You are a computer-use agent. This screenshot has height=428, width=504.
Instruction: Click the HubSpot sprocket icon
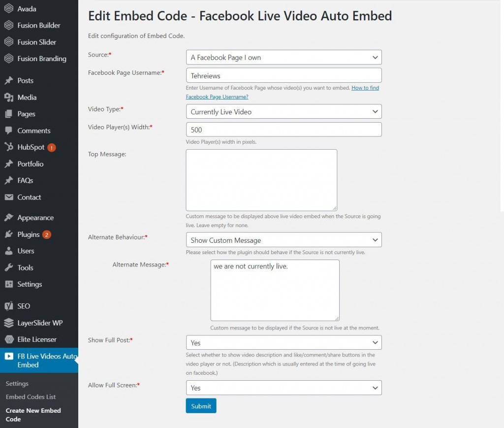(9, 147)
